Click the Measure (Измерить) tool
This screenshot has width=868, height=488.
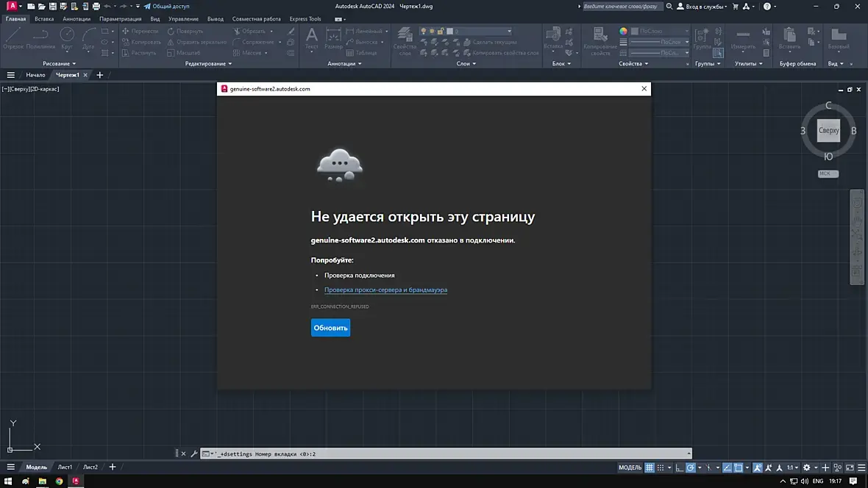click(743, 39)
